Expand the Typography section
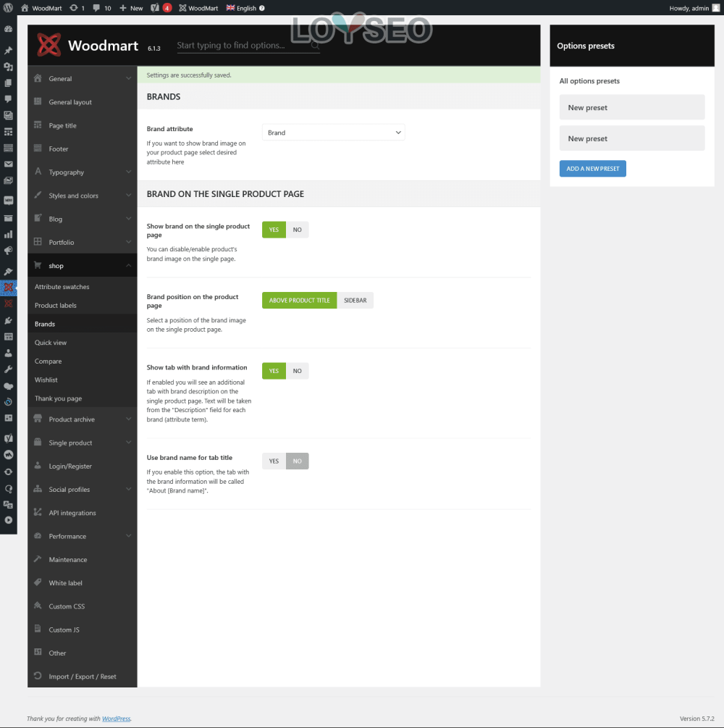This screenshot has height=728, width=724. pos(82,172)
